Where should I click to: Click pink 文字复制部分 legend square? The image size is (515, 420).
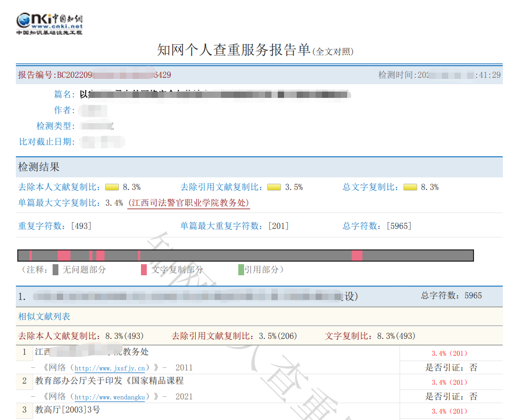pyautogui.click(x=144, y=270)
